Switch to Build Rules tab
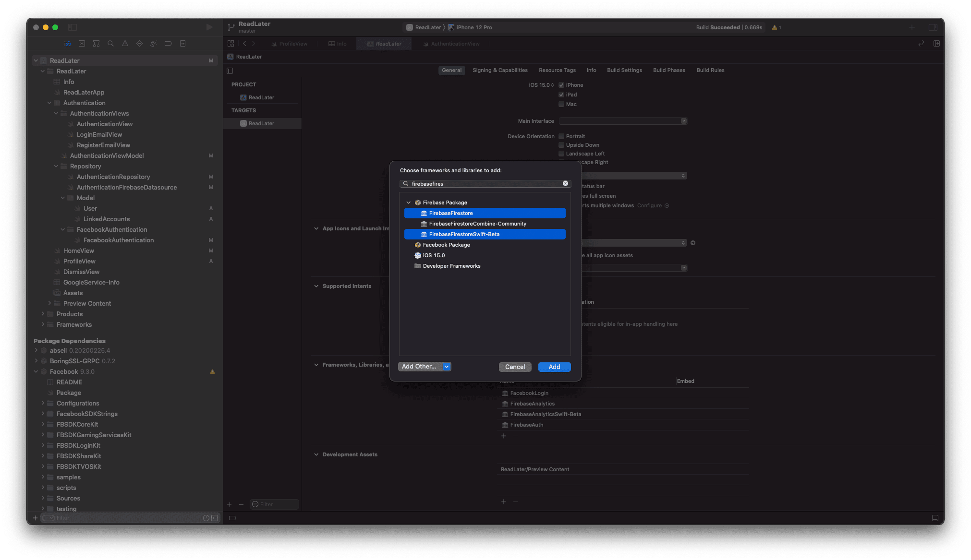 coord(710,70)
